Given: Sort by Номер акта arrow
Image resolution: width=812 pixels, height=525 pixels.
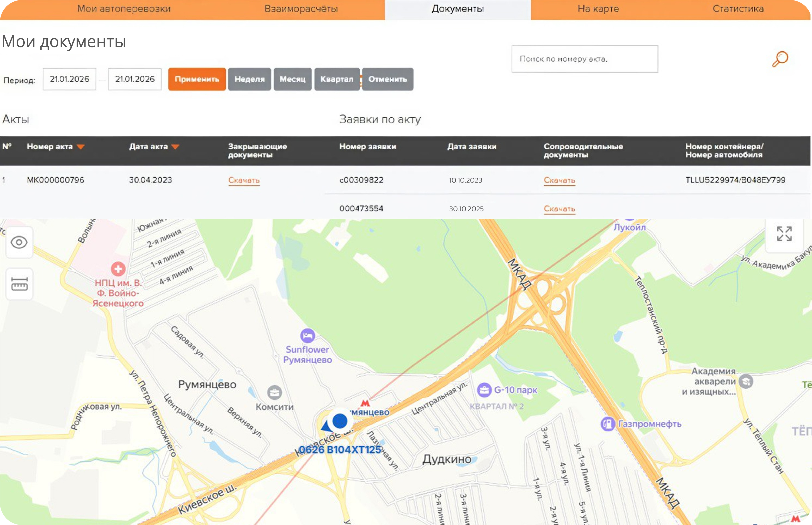Looking at the screenshot, I should 80,147.
